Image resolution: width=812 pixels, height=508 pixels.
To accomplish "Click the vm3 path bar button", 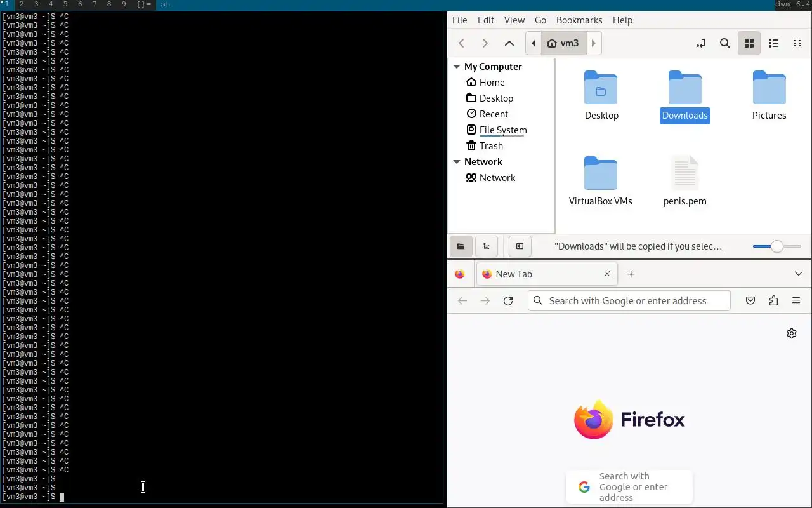I will click(x=563, y=43).
